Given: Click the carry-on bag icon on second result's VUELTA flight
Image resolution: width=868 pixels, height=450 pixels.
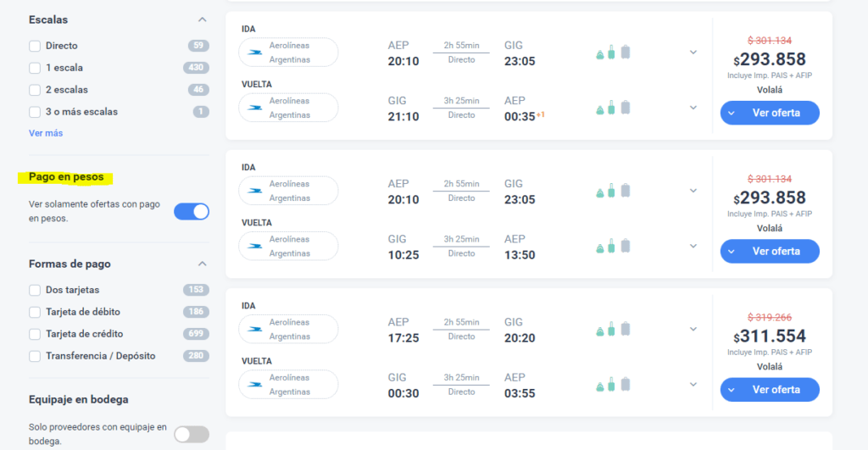Looking at the screenshot, I should [x=612, y=247].
